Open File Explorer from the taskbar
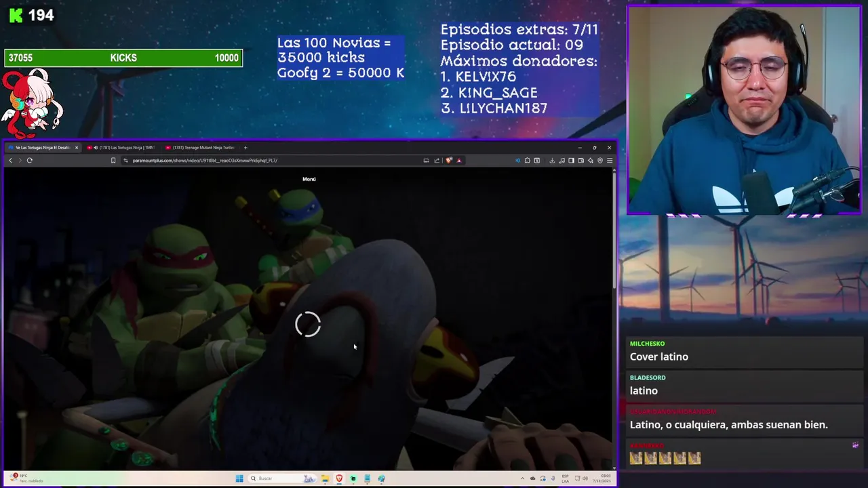Screen dimensions: 868x488 coord(325,479)
